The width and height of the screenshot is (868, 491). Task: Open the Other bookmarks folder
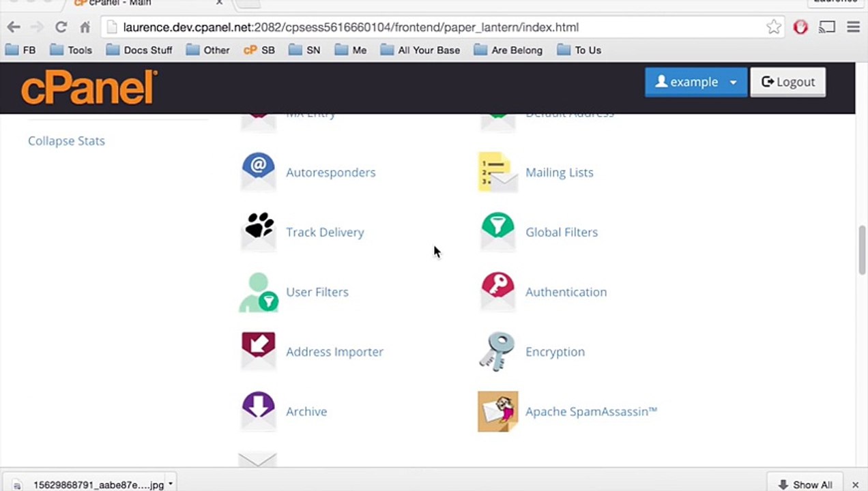click(208, 50)
